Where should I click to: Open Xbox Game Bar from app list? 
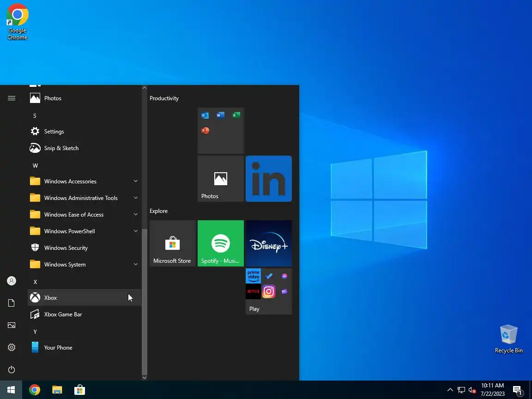[84, 314]
